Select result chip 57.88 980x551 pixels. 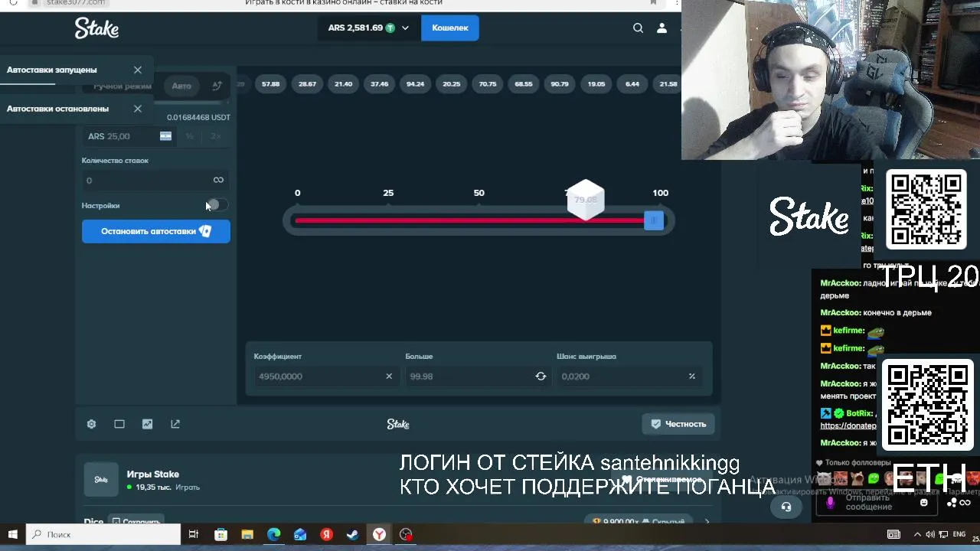coord(270,83)
